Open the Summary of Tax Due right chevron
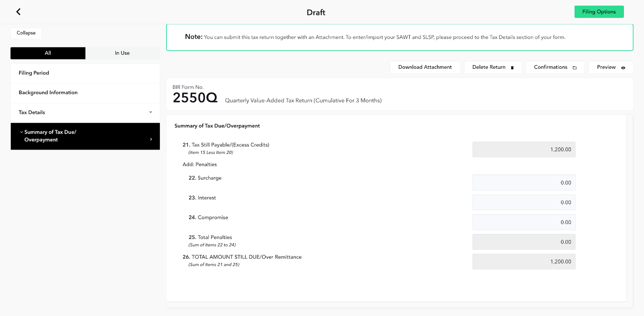The height and width of the screenshot is (316, 644). [x=151, y=139]
